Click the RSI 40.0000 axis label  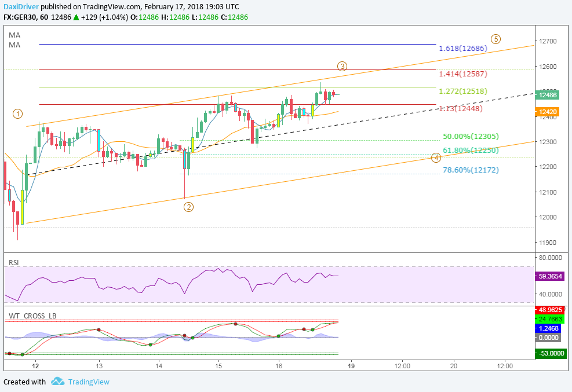[x=551, y=294]
